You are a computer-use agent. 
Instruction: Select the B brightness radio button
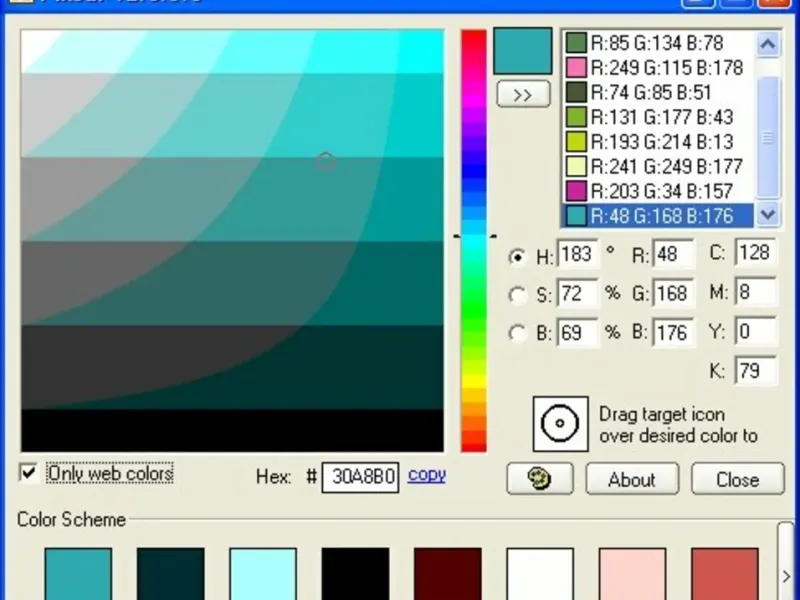tap(517, 334)
